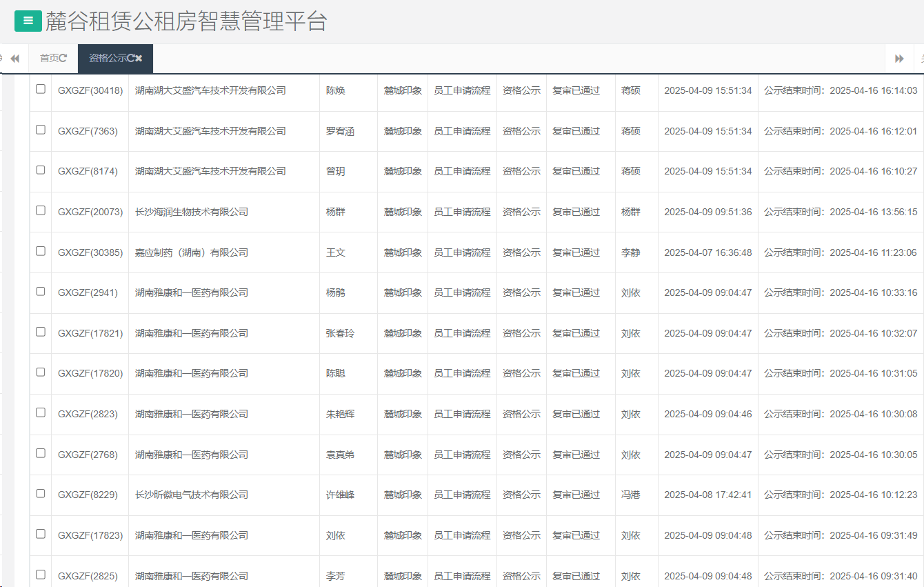Check the checkbox for record GXGZF(30418)
The image size is (924, 587).
click(39, 90)
